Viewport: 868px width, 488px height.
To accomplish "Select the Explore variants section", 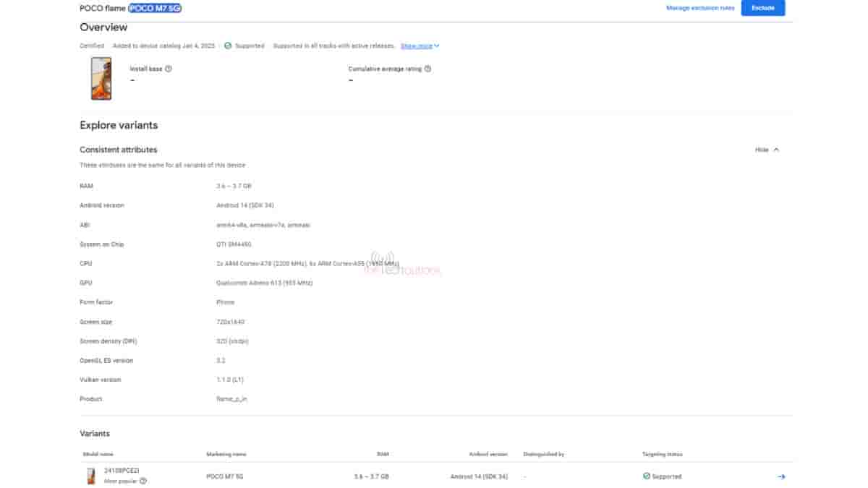I will (x=118, y=125).
